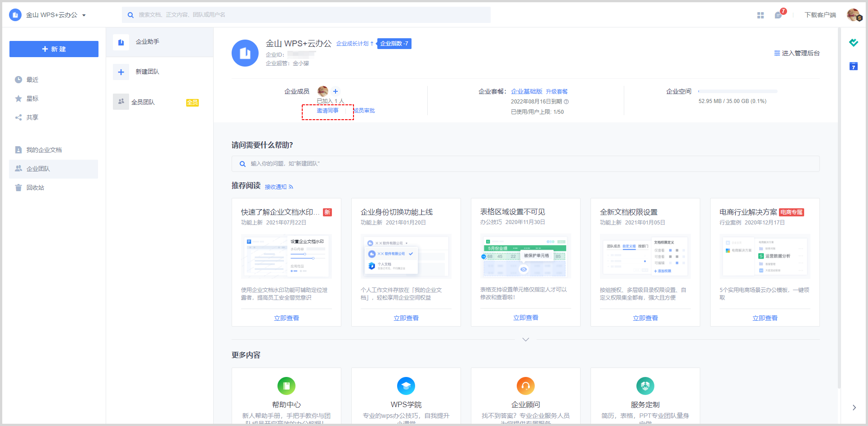Open the 企业顾问 headset icon

click(x=526, y=386)
